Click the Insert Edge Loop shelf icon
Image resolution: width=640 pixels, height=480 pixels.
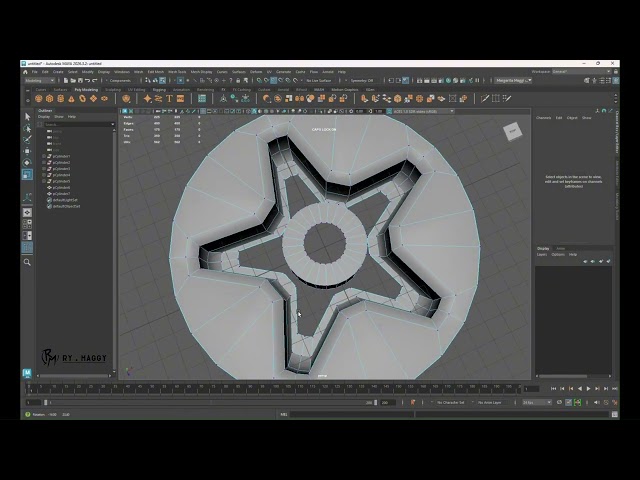[x=496, y=98]
